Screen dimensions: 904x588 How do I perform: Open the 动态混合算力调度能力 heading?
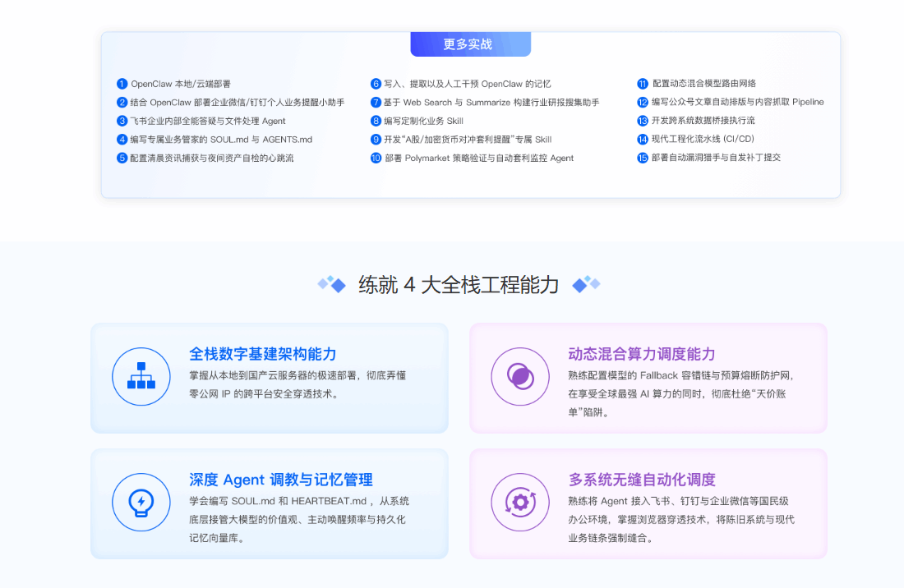[x=642, y=354]
